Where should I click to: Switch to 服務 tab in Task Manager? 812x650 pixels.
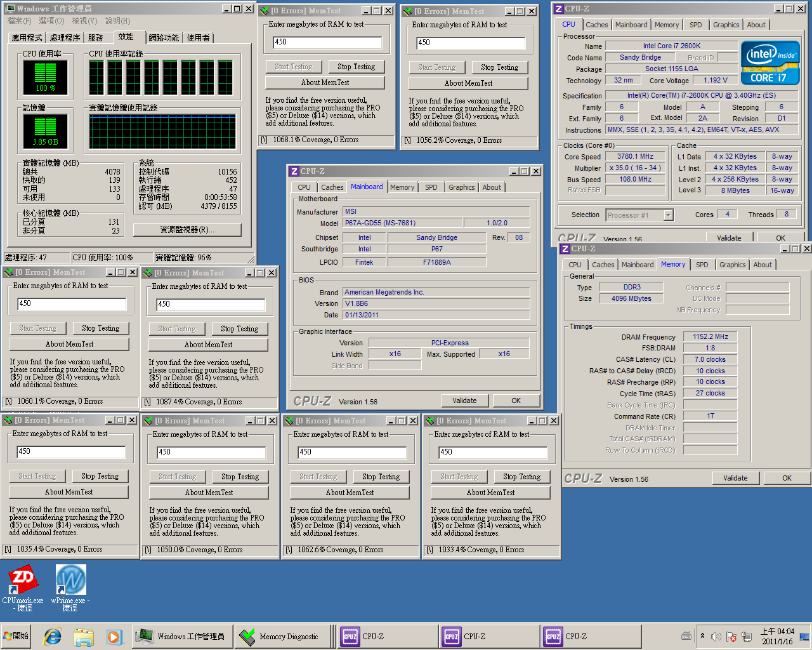point(96,38)
